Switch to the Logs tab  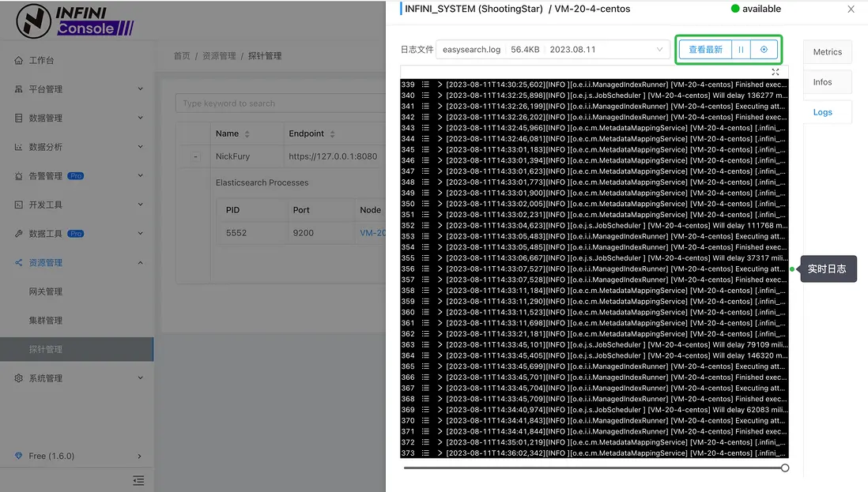tap(827, 112)
